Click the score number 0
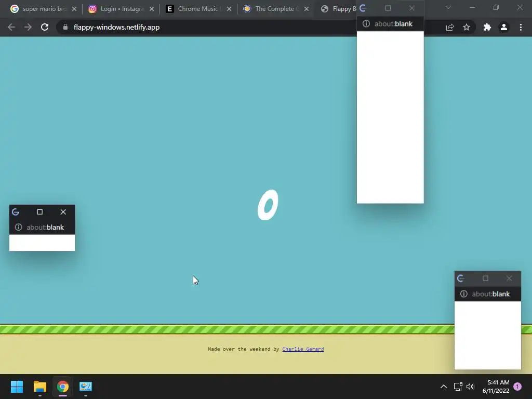The image size is (532, 399). (268, 205)
